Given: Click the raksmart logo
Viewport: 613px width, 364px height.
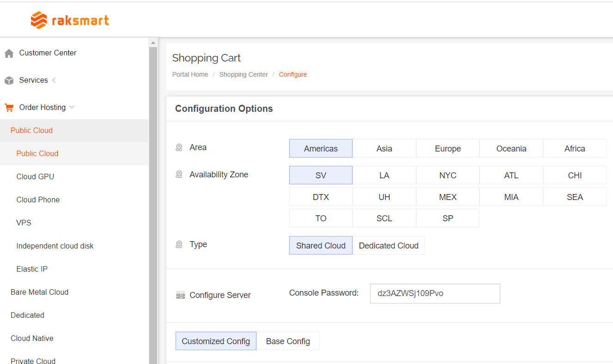Looking at the screenshot, I should pyautogui.click(x=70, y=20).
